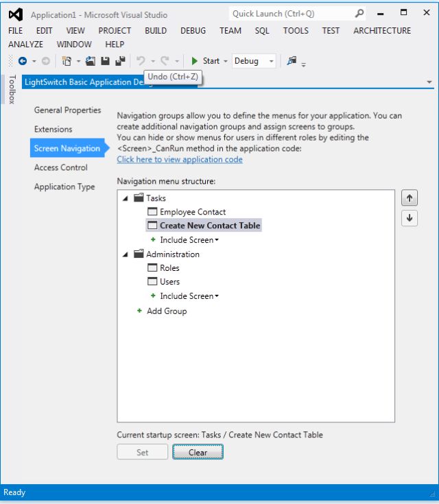The height and width of the screenshot is (504, 439).
Task: Click the Administration folder icon
Action: (139, 254)
